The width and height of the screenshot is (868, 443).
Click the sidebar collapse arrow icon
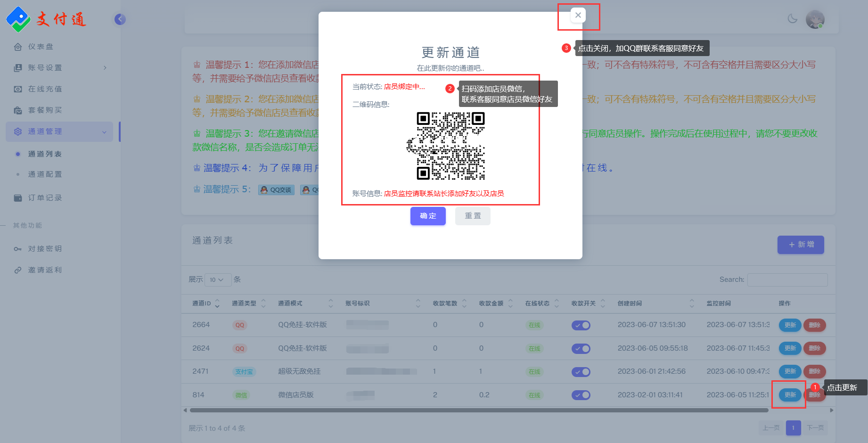(x=120, y=19)
